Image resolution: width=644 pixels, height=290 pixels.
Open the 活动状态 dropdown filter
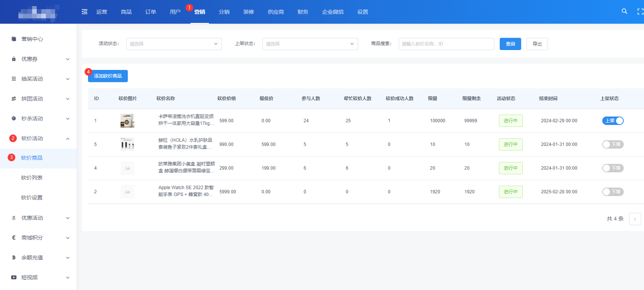(x=174, y=44)
